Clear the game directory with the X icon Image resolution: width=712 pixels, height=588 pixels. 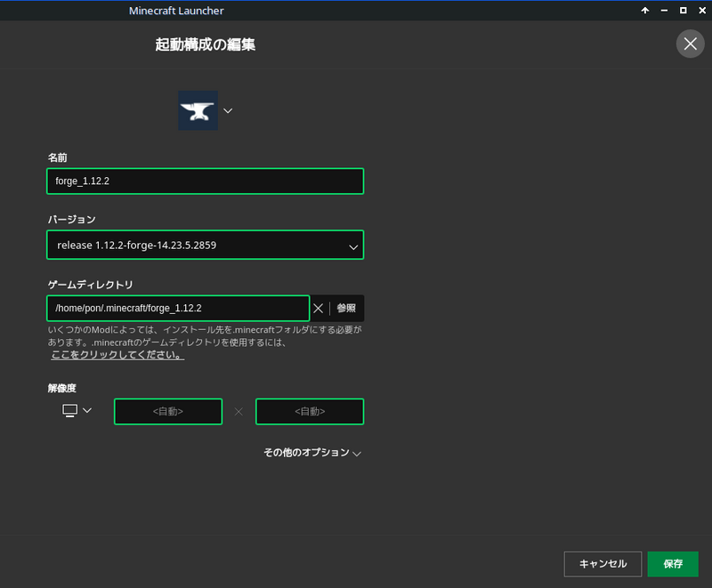click(319, 309)
